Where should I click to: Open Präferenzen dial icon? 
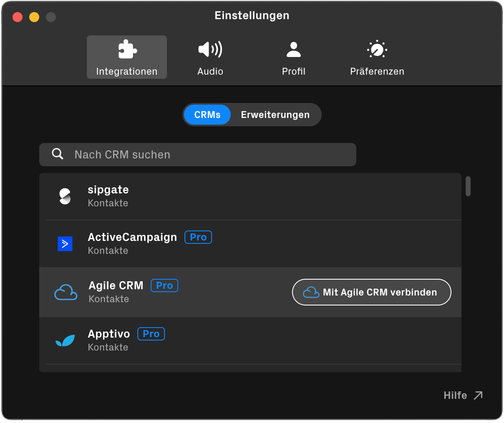click(377, 50)
